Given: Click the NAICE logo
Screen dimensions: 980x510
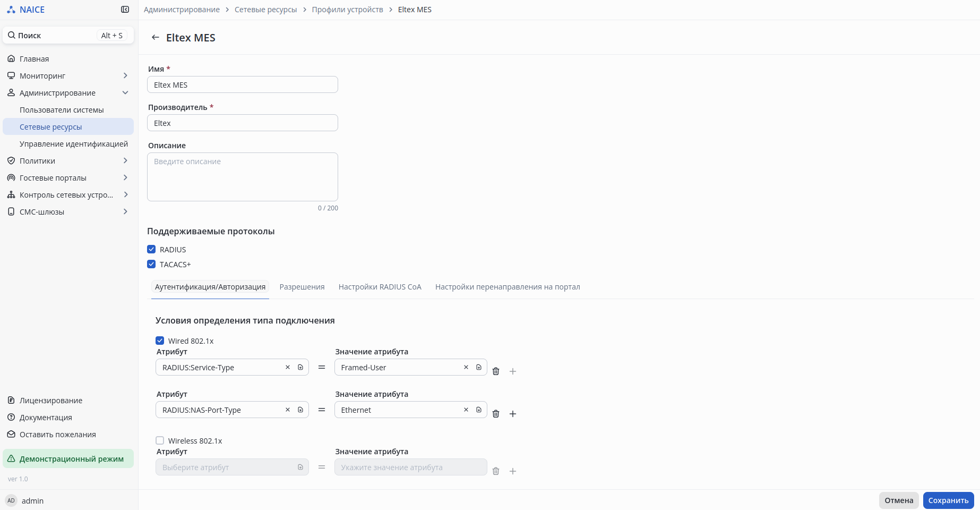Looking at the screenshot, I should point(26,10).
